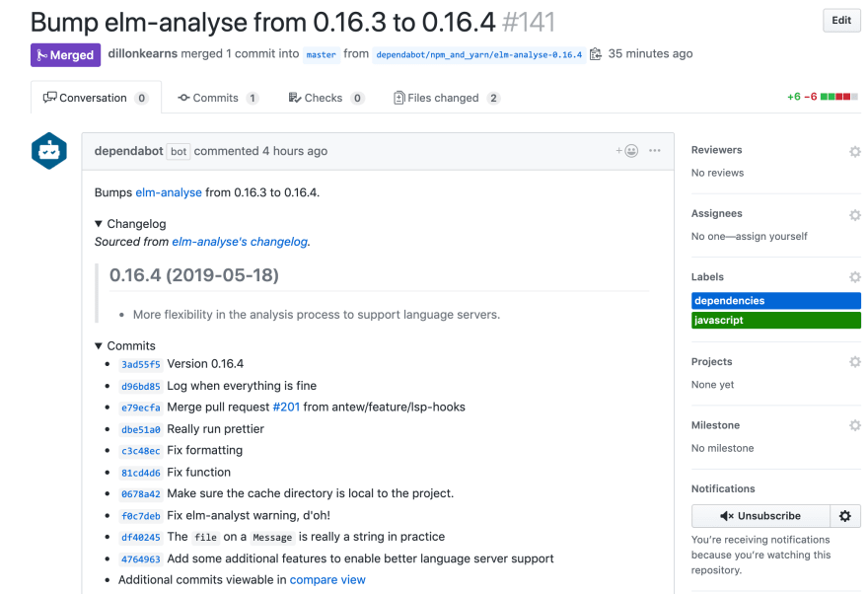Image resolution: width=868 pixels, height=594 pixels.
Task: Open the Conversation tab
Action: coord(96,98)
